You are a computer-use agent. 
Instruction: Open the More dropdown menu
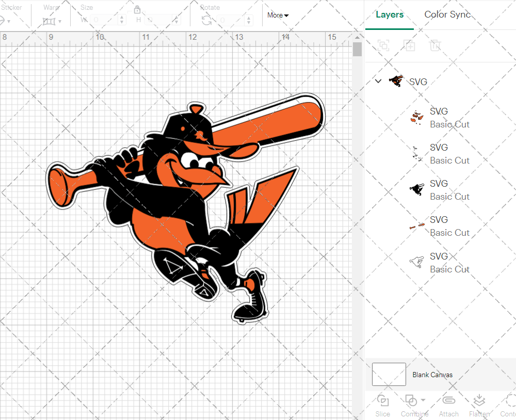point(278,15)
